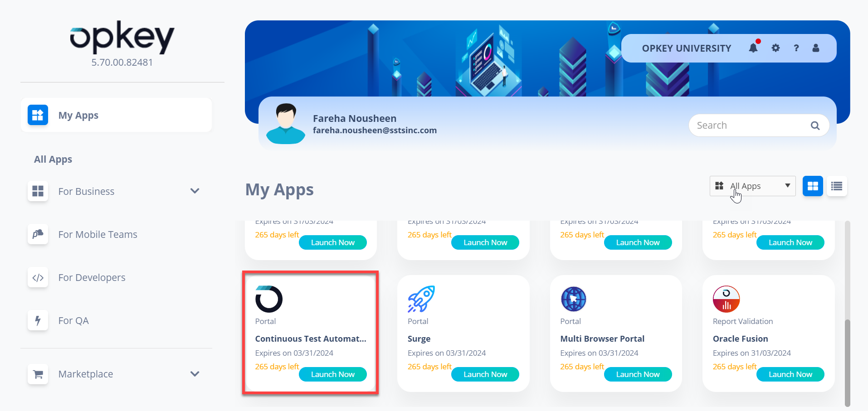Open help question mark icon
This screenshot has height=411, width=868.
(796, 48)
